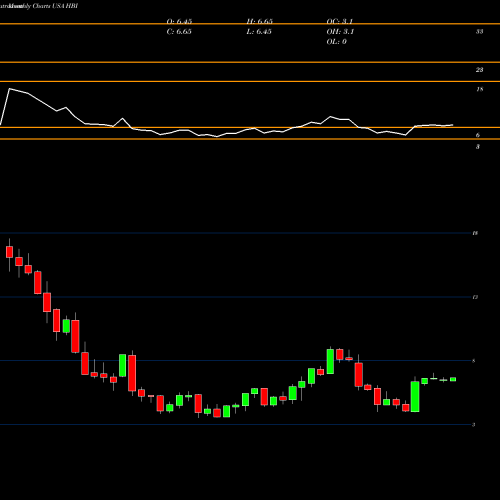Click the low value 'L: 6.45'
Viewport: 500px width, 500px height.
(259, 32)
